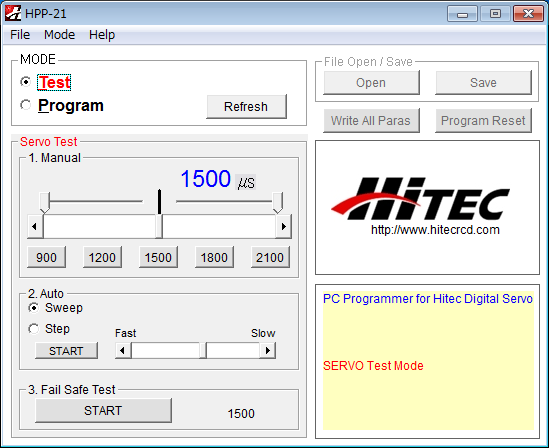Click the speed scrollbar Slow-side right arrow
This screenshot has height=448, width=549.
point(268,350)
